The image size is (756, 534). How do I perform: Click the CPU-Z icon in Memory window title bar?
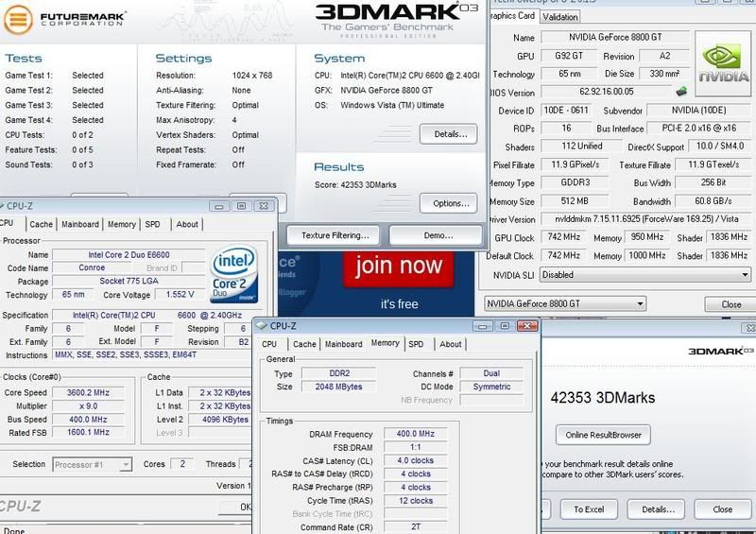(265, 326)
